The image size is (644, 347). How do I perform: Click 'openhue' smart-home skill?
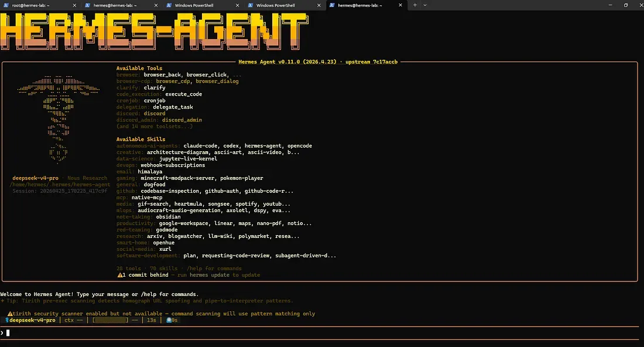tap(164, 243)
